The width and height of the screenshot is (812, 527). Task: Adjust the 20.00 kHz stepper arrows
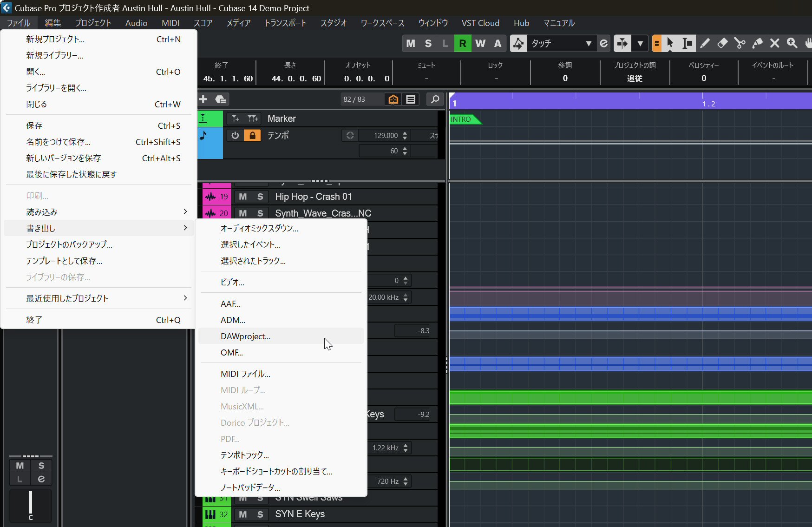click(x=406, y=297)
